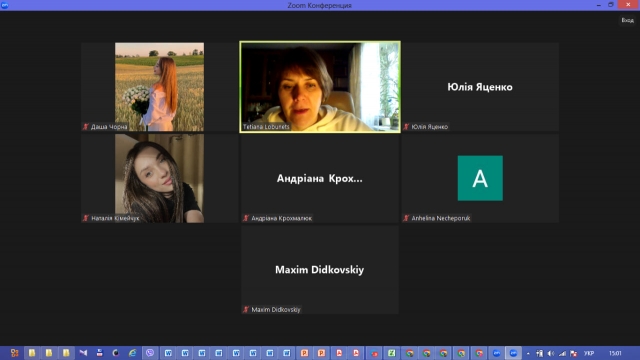Click the large Юлія Яценко name tile
Screen dimensions: 640x360
coord(480,87)
